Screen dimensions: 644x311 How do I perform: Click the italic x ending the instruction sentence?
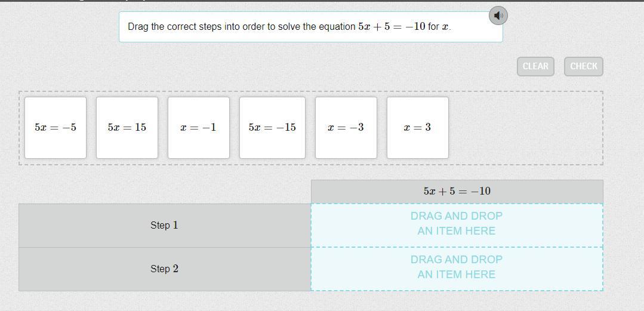click(445, 27)
